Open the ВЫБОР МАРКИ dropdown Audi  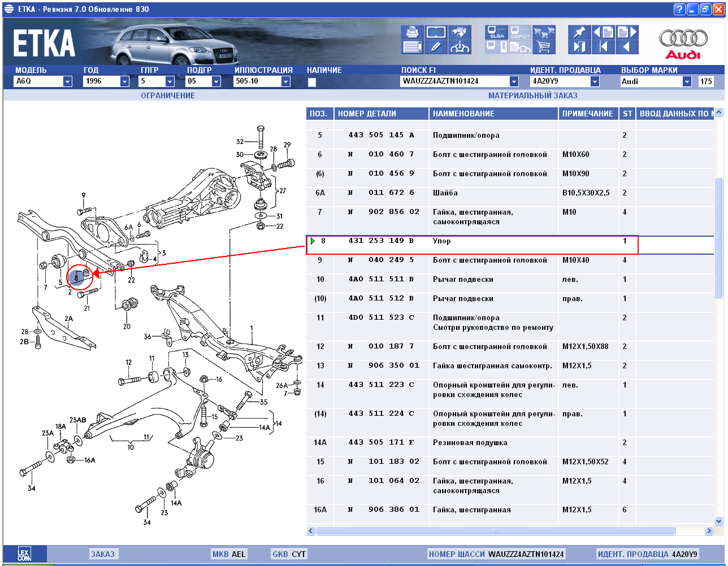click(x=687, y=81)
